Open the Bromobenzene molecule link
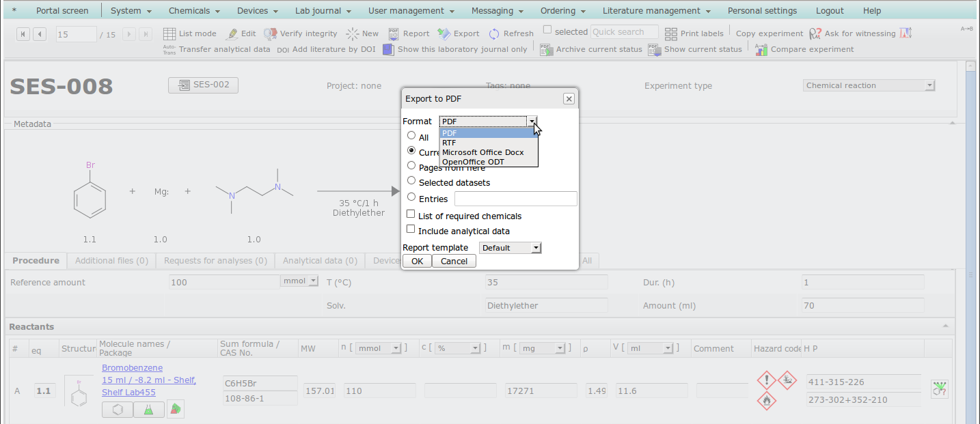The width and height of the screenshot is (980, 424). (132, 368)
